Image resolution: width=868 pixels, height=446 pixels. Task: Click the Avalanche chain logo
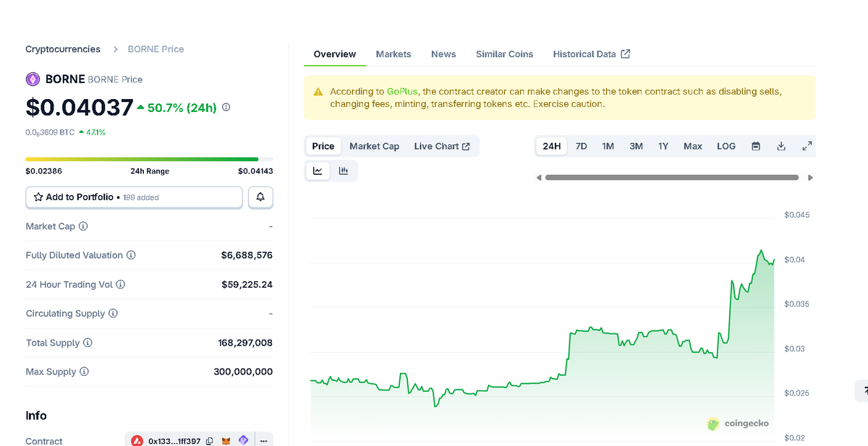[137, 441]
